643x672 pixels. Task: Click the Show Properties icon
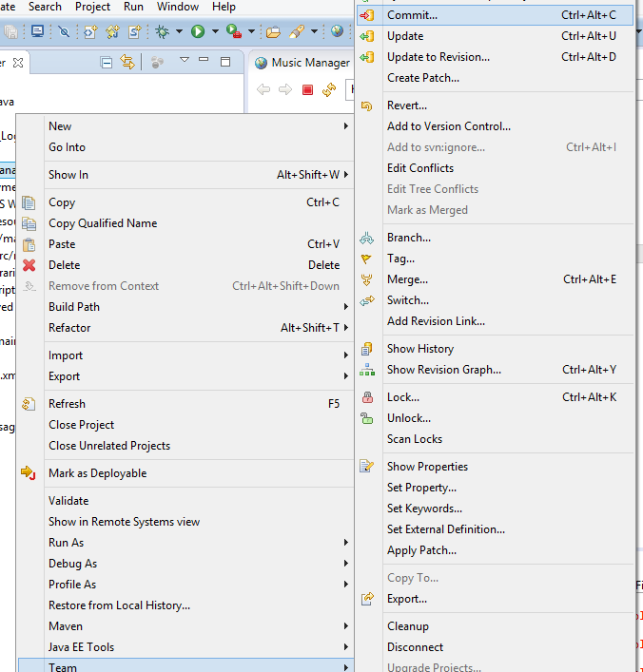[x=367, y=467]
